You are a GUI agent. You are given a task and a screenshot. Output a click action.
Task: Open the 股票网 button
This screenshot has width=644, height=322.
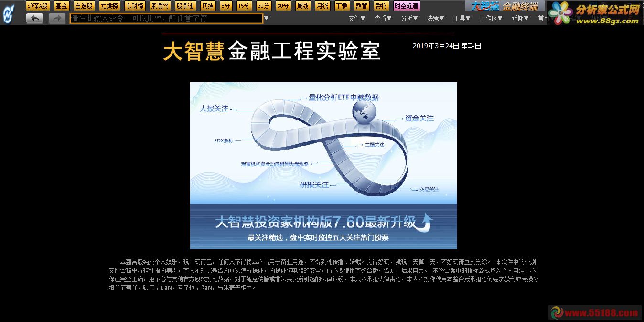click(x=160, y=6)
